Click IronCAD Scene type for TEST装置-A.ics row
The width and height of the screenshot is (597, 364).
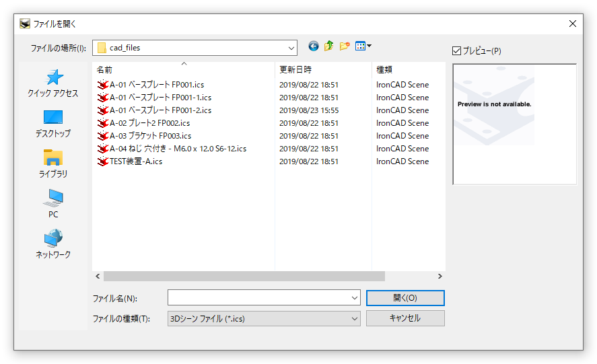coord(402,161)
